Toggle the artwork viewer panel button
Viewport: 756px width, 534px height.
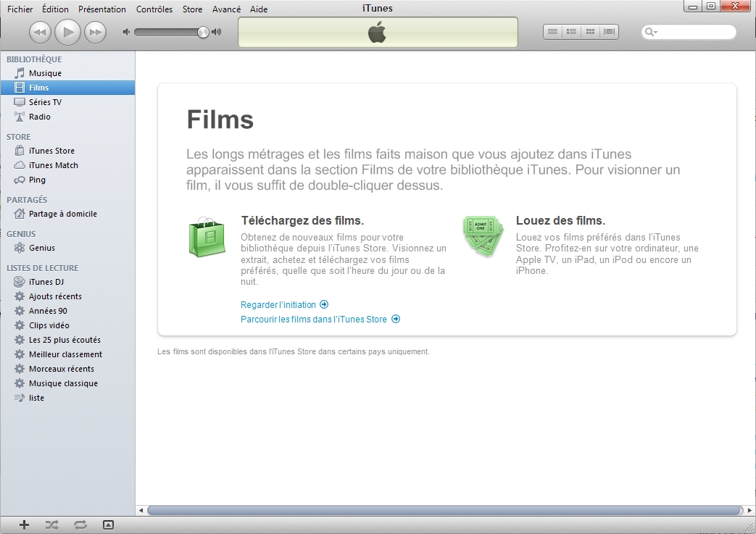tap(109, 525)
